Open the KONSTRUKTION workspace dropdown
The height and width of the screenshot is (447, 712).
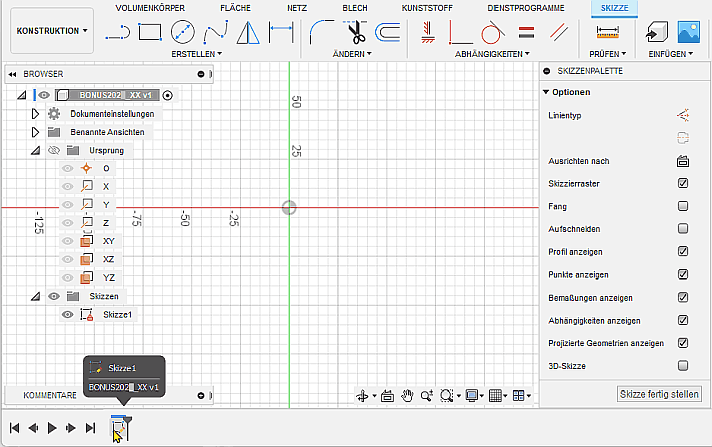tap(53, 31)
